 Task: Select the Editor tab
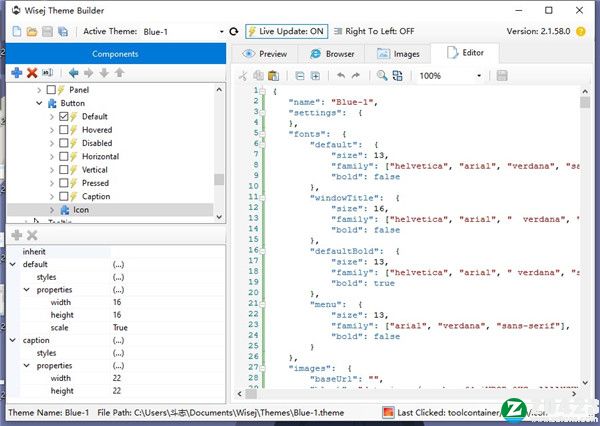point(465,53)
